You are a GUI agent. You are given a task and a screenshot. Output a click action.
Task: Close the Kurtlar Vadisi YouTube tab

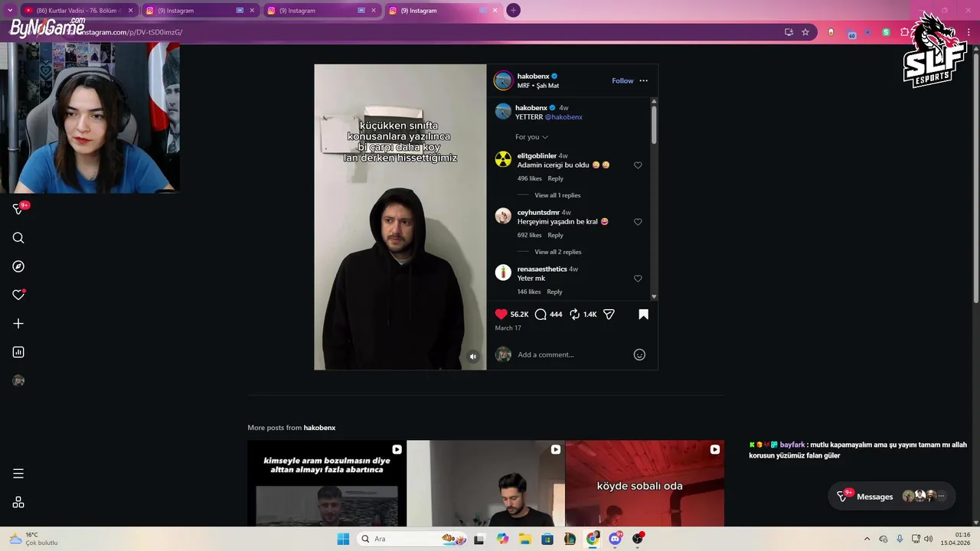click(x=130, y=11)
